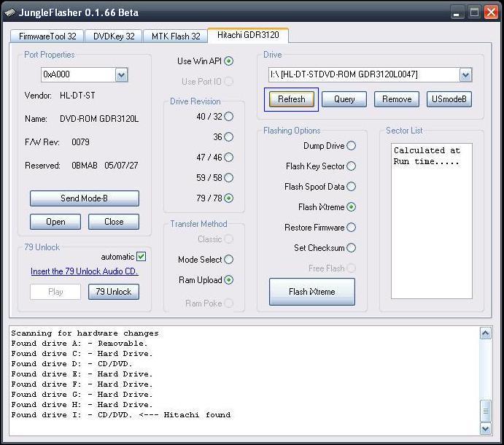Select Mode Select transfer method

pyautogui.click(x=229, y=259)
